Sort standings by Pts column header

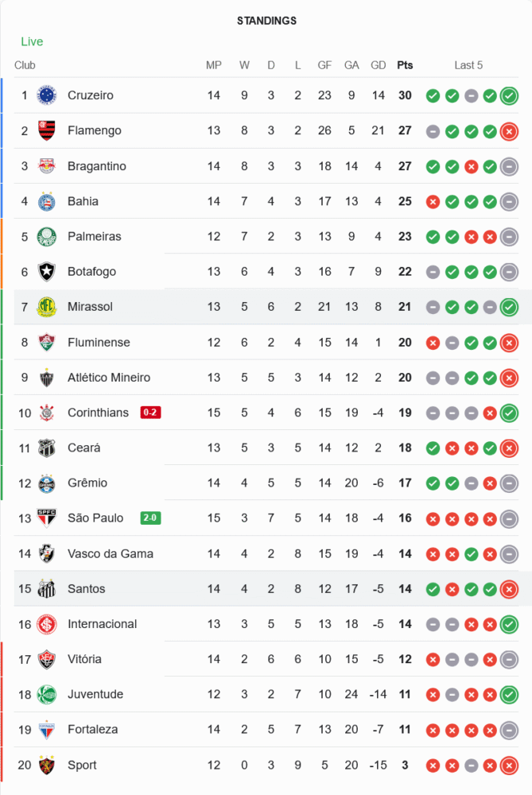[405, 65]
